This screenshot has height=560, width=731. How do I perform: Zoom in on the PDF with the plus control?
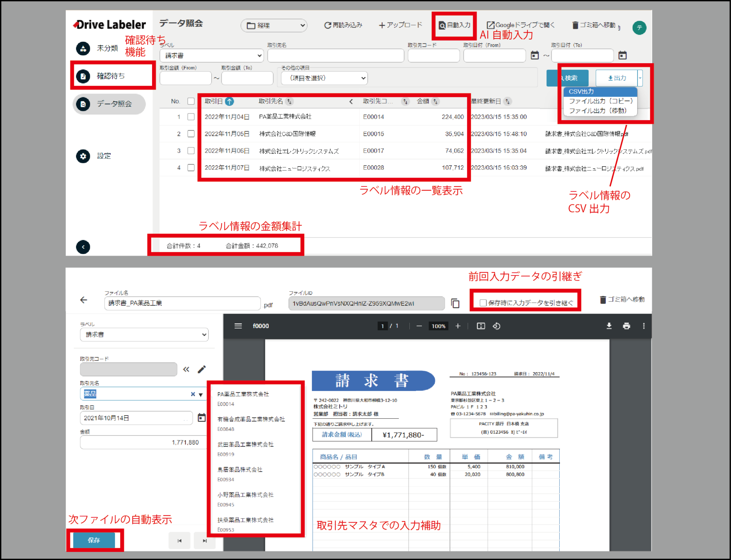click(458, 326)
